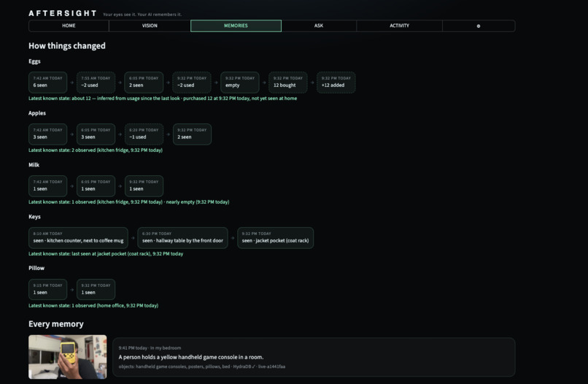Select Eggs card '−2 used' at 9:32 PM

point(192,82)
